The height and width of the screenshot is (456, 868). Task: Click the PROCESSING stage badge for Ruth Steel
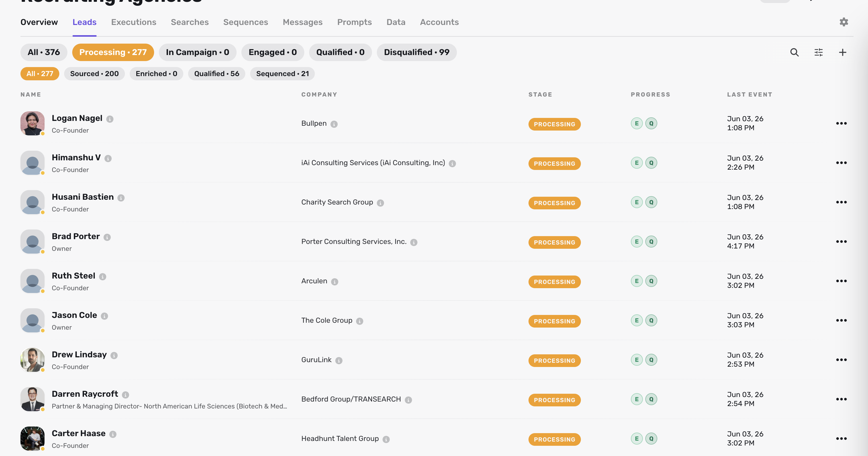(554, 282)
